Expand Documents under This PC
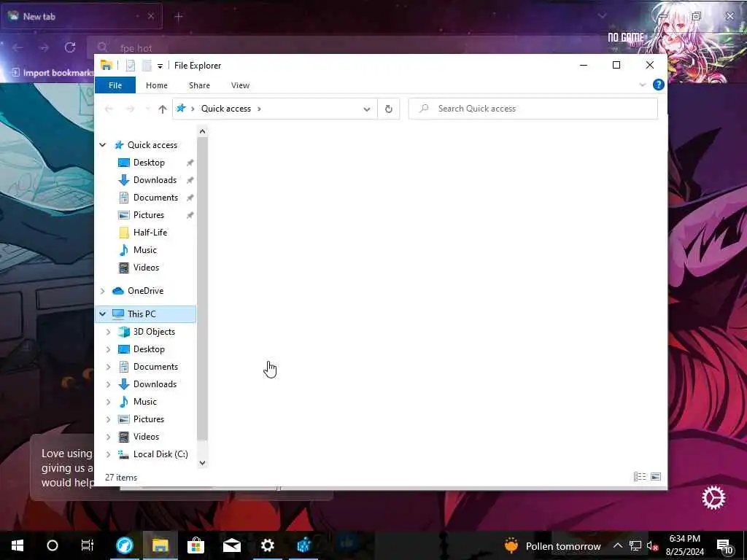This screenshot has height=560, width=747. pos(108,367)
